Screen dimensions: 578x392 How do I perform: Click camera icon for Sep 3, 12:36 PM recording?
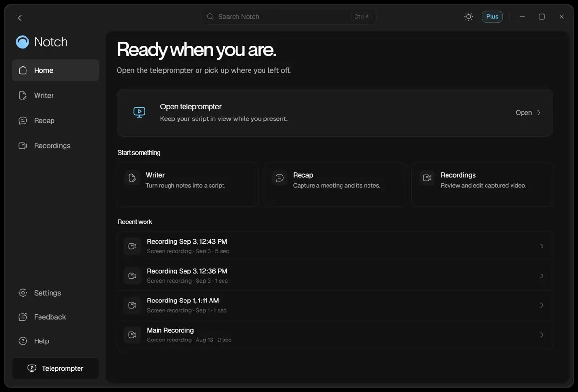(132, 276)
